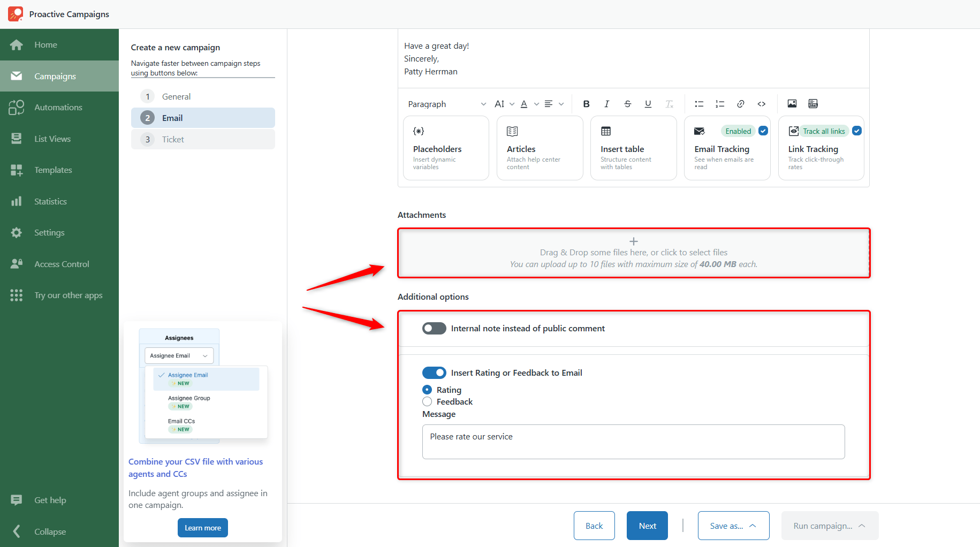This screenshot has height=547, width=980.
Task: Insert an image with the image icon
Action: coord(792,104)
